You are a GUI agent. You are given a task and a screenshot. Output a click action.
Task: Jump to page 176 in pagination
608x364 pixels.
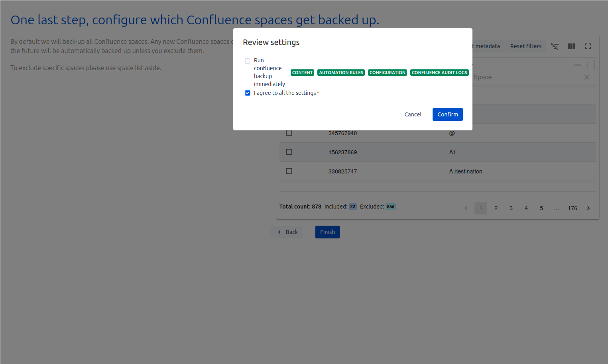[x=573, y=208]
